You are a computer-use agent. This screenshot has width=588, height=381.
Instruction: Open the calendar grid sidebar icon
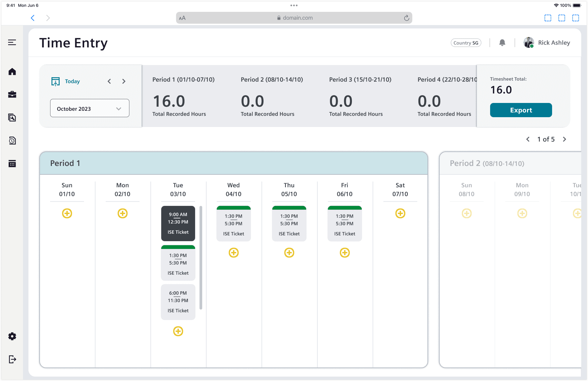pos(12,164)
